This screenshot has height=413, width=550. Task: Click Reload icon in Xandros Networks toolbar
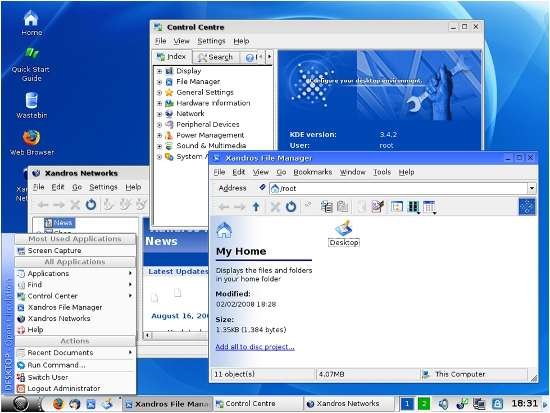tap(91, 204)
